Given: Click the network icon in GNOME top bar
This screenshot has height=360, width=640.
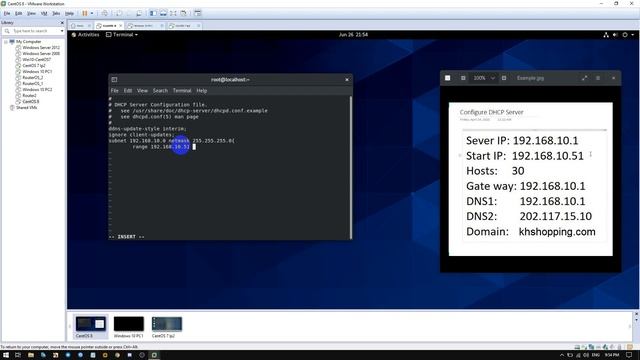Looking at the screenshot, I should tap(606, 35).
